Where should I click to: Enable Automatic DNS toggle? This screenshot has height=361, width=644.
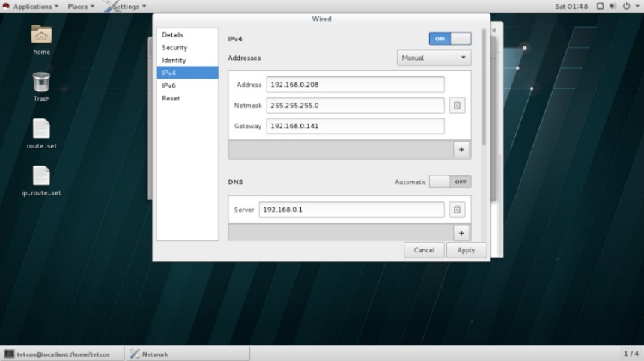click(450, 182)
